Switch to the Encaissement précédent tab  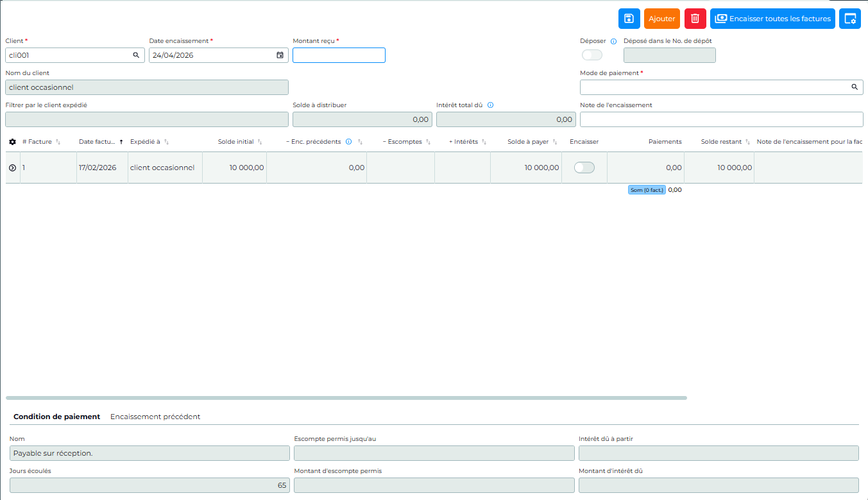(155, 417)
